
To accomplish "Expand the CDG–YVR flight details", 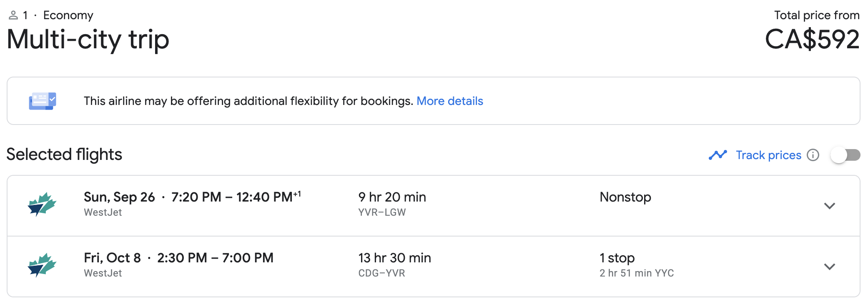I will tap(830, 267).
